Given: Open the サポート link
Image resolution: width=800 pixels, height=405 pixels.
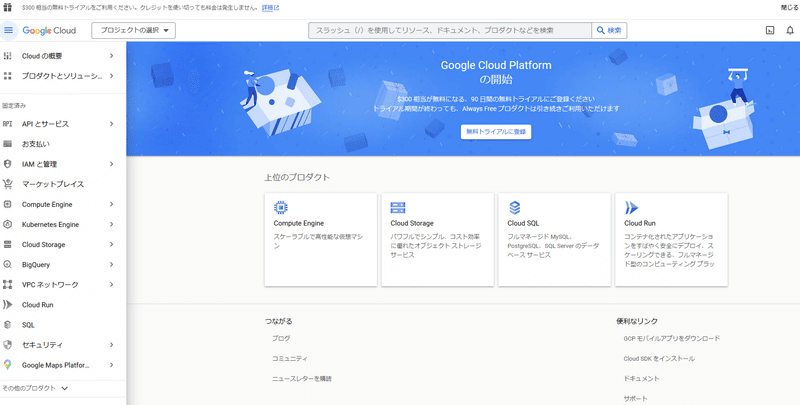Looking at the screenshot, I should click(635, 398).
